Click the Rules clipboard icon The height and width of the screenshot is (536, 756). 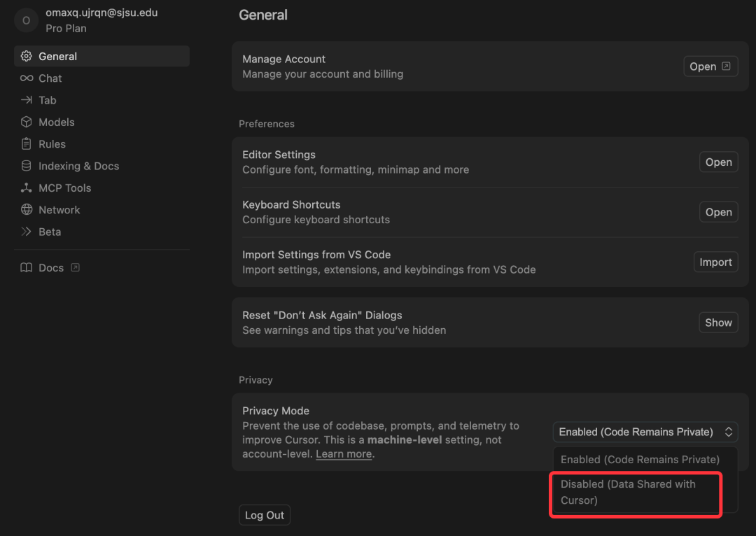pyautogui.click(x=27, y=144)
